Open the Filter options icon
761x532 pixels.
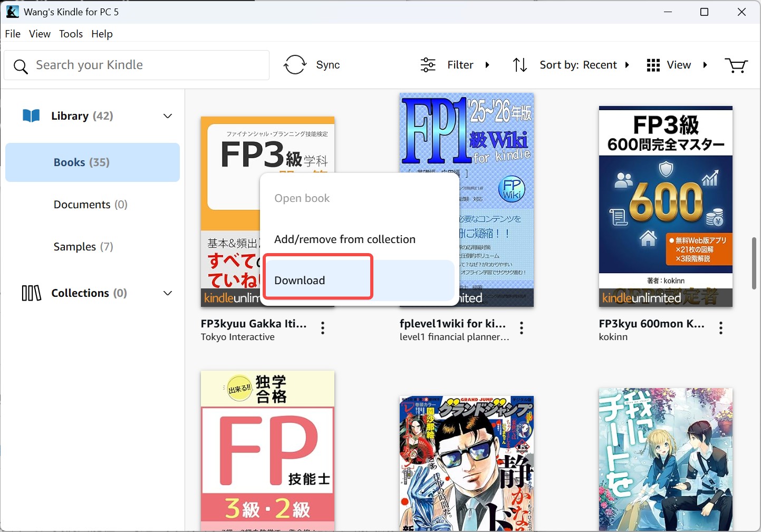coord(427,64)
